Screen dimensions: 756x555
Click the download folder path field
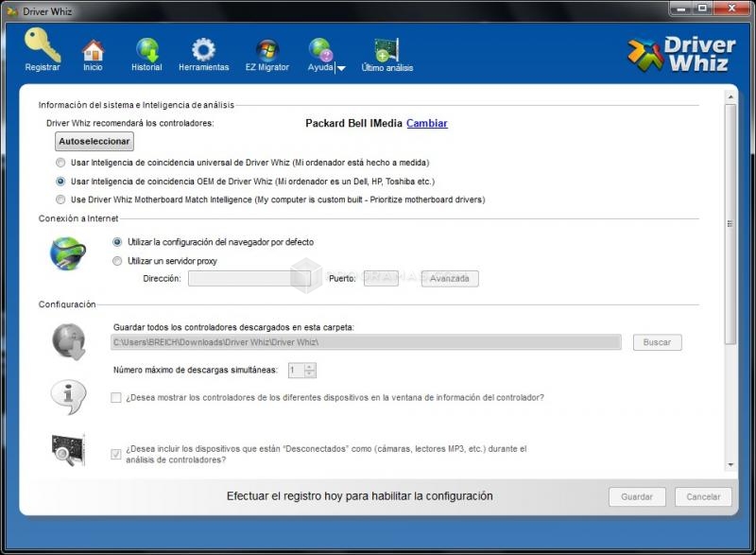[367, 342]
